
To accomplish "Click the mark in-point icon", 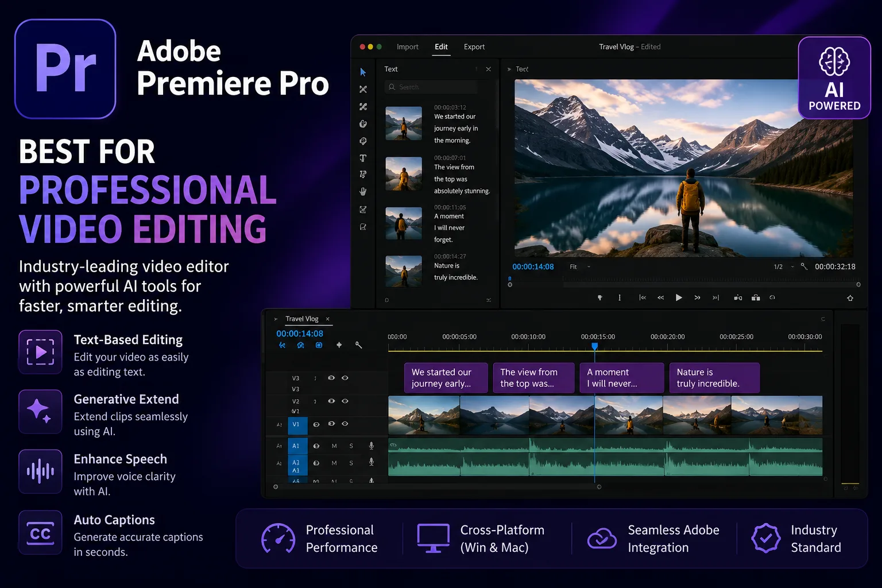I will (620, 297).
